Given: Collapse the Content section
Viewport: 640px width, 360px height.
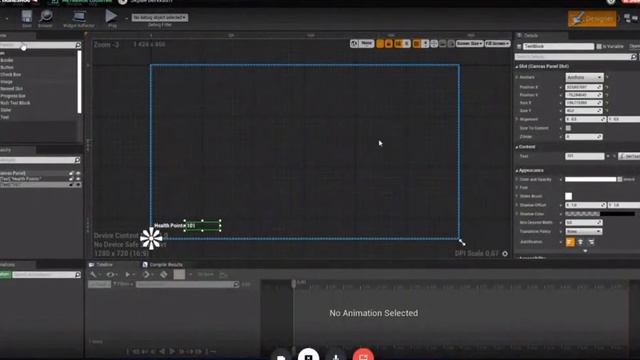Looking at the screenshot, I should tap(517, 147).
